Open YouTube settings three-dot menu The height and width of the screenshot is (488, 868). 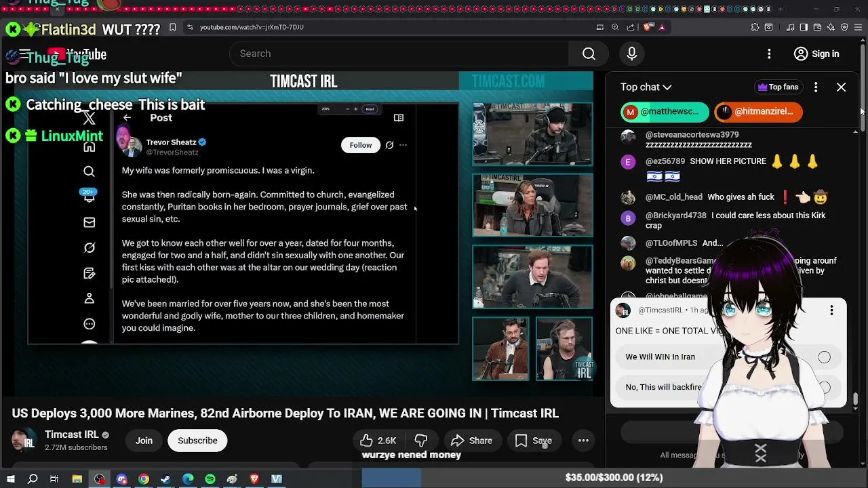(x=769, y=54)
